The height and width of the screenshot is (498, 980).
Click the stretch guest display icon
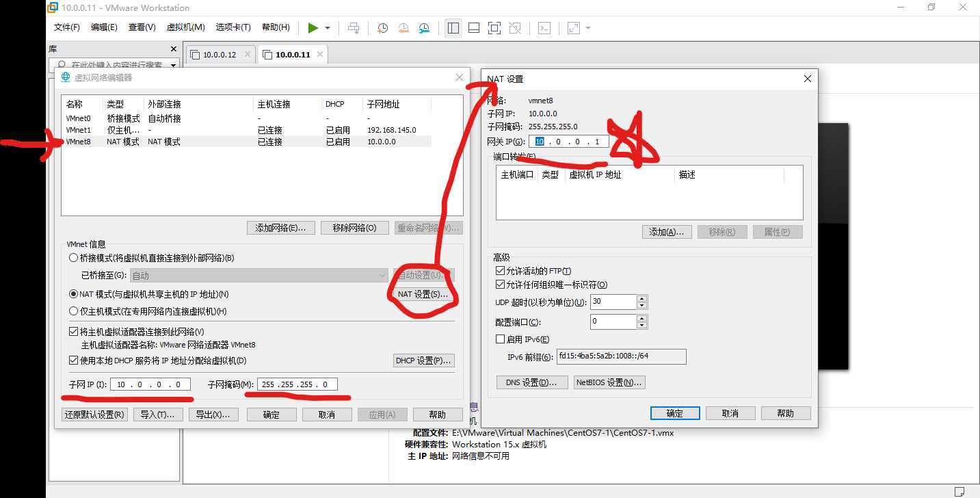(x=573, y=28)
